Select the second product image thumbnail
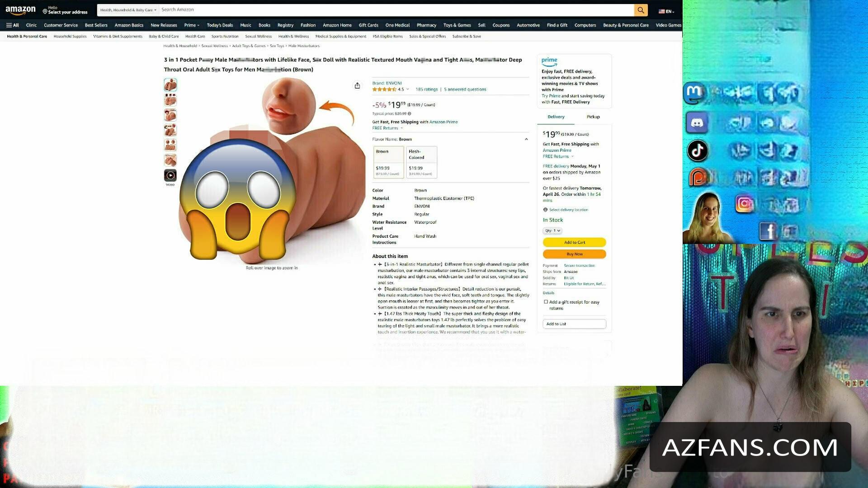The height and width of the screenshot is (488, 868). click(170, 100)
